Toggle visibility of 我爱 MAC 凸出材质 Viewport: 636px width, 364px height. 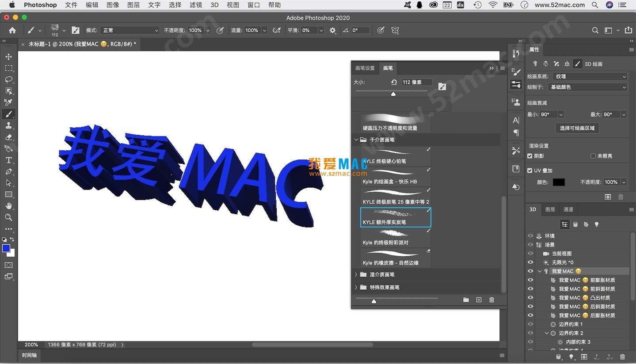point(530,298)
